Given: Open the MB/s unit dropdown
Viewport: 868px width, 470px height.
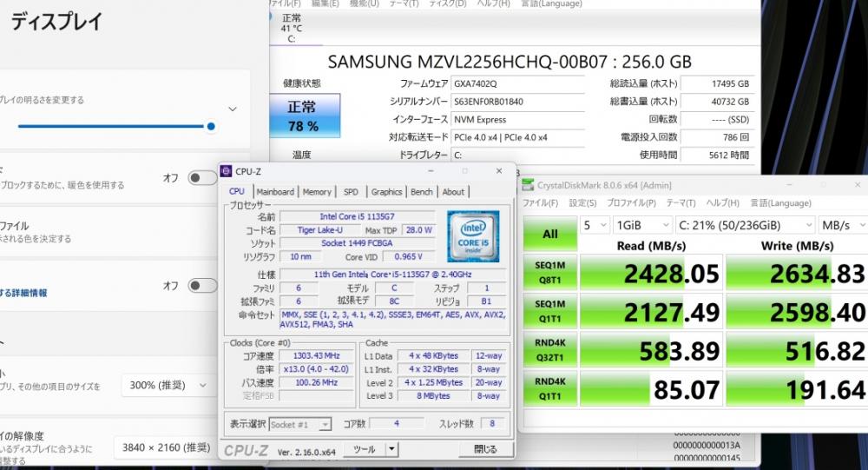Looking at the screenshot, I should pos(843,225).
